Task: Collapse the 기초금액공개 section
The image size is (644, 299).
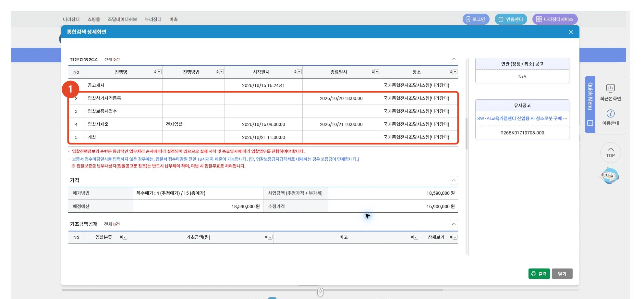Action: tap(454, 224)
